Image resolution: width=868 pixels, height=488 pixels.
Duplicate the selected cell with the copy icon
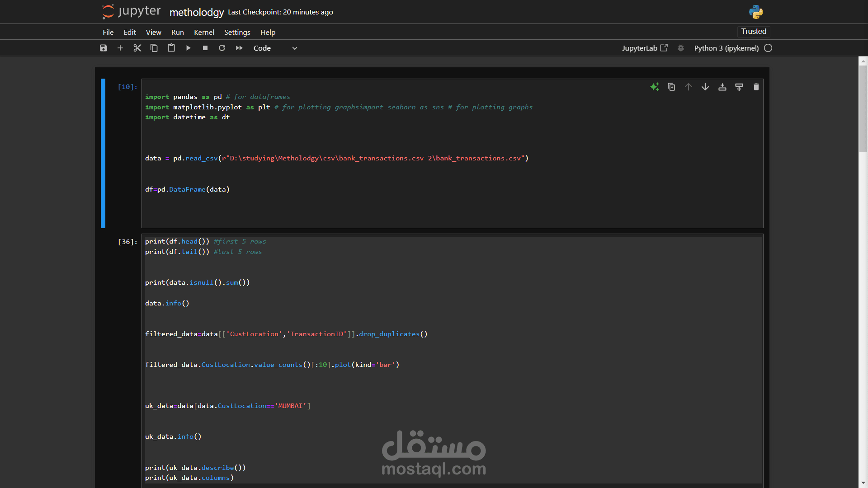(x=671, y=87)
